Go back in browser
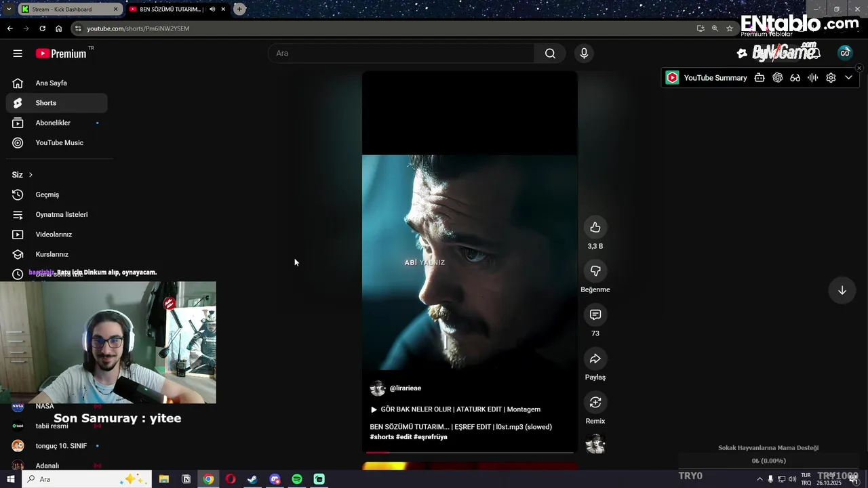 9,28
